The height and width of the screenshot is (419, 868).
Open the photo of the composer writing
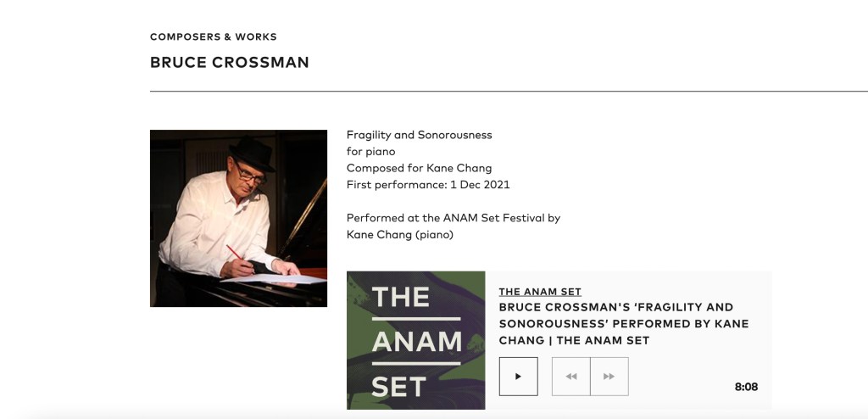(238, 218)
